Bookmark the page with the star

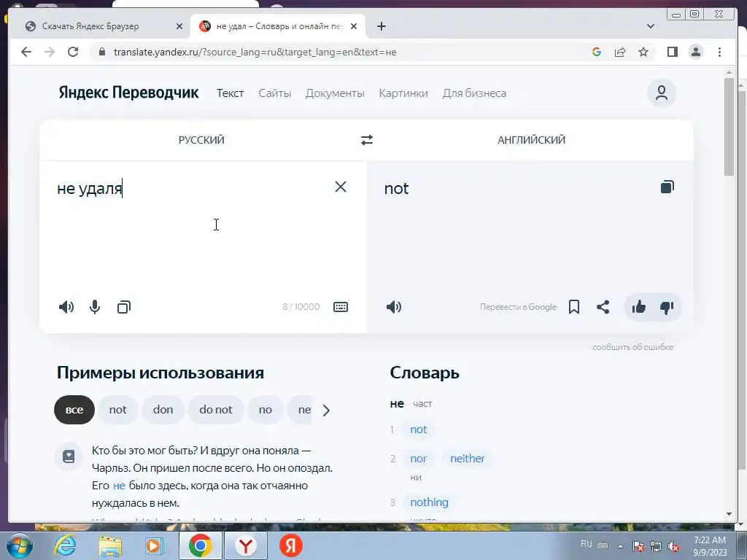pyautogui.click(x=643, y=52)
